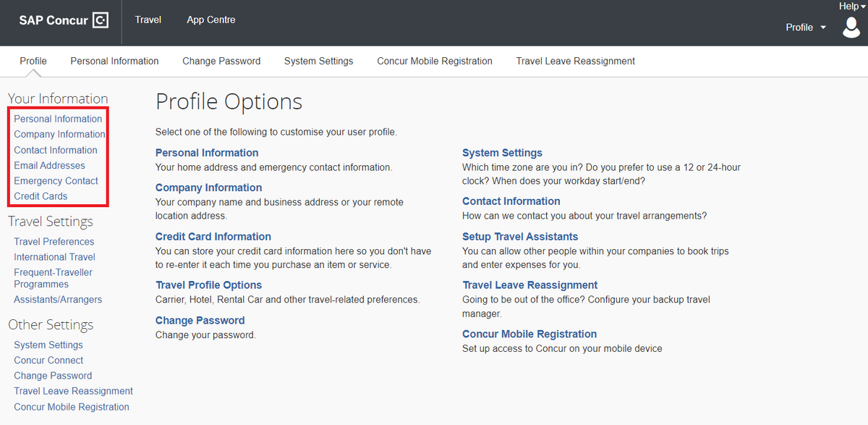Open Travel Profile Options heading link

pos(208,285)
